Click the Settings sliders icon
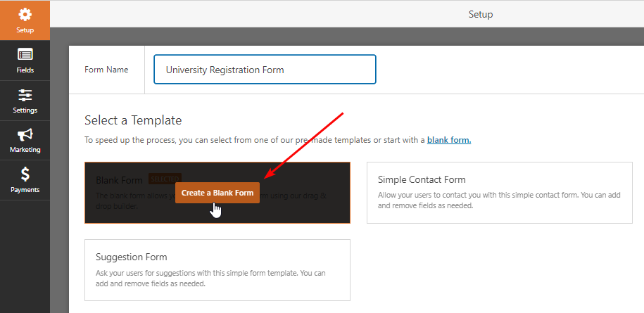 [x=25, y=95]
